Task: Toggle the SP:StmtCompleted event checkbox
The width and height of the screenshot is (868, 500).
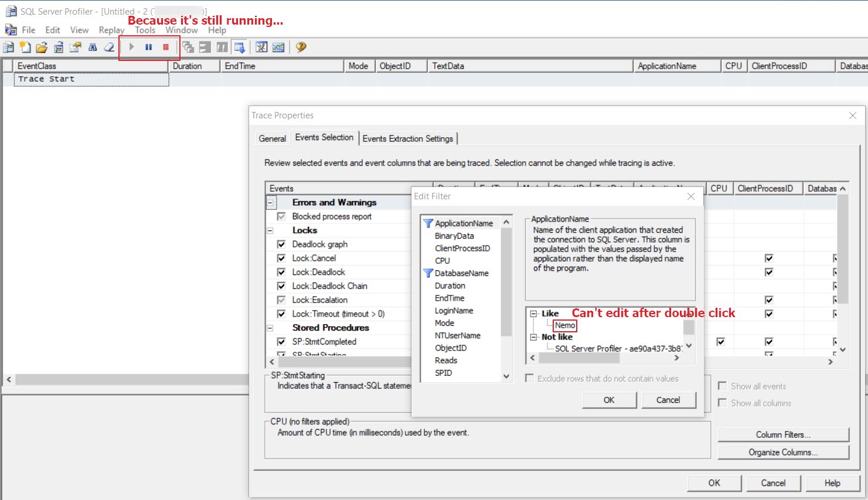Action: 281,342
